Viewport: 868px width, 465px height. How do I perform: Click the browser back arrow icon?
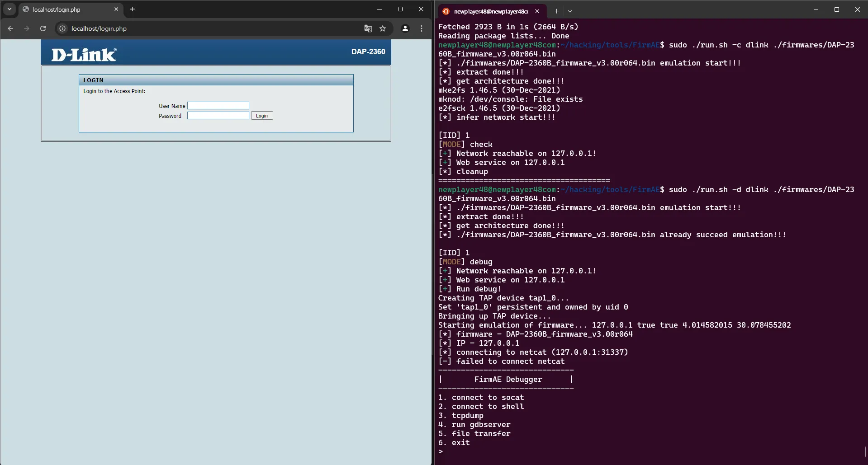click(x=10, y=28)
